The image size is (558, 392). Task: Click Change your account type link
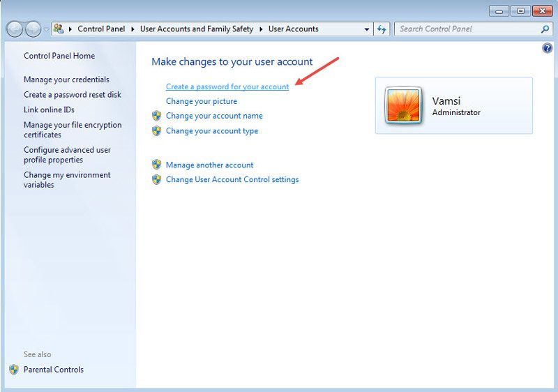[x=212, y=131]
